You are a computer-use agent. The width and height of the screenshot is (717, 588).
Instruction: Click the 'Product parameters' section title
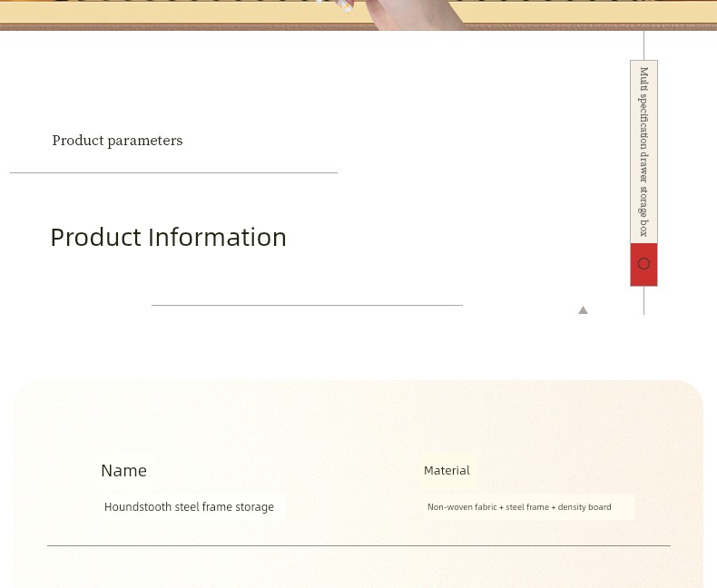(117, 141)
